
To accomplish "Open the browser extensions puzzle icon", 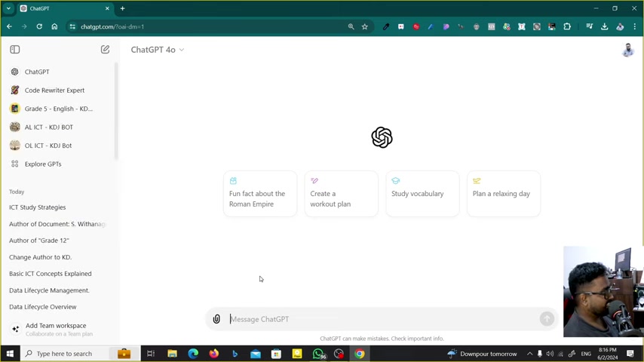I will click(x=567, y=26).
